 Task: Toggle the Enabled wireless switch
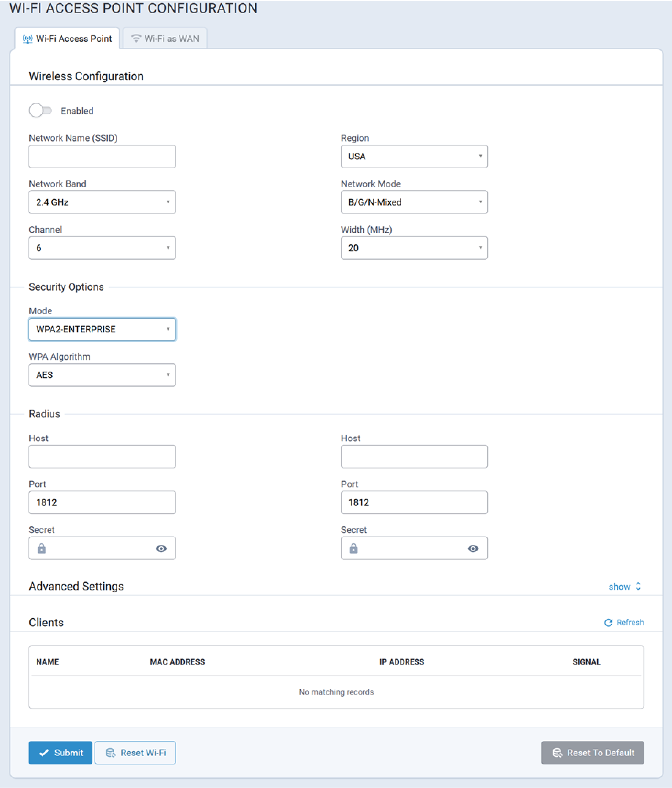40,111
